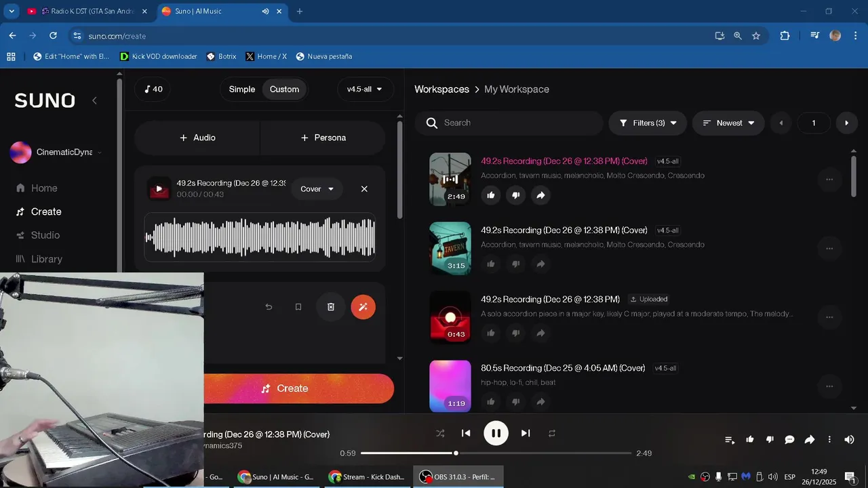Pause the currently playing song
Screen dimensions: 868x488
coord(496,433)
